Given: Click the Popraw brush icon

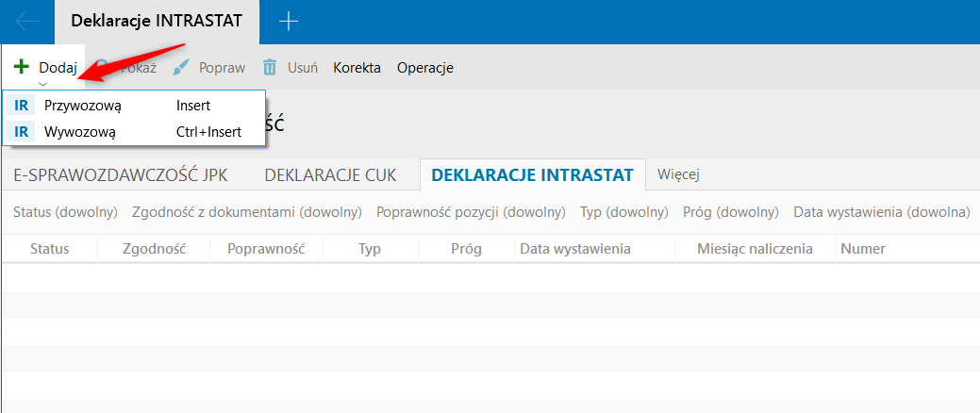Looking at the screenshot, I should 180,68.
